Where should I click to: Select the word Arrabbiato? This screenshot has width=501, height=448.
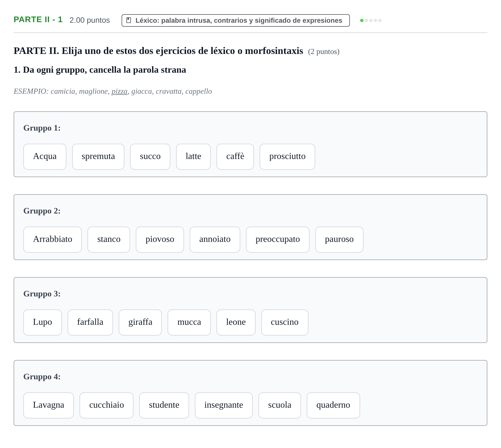[x=53, y=240]
